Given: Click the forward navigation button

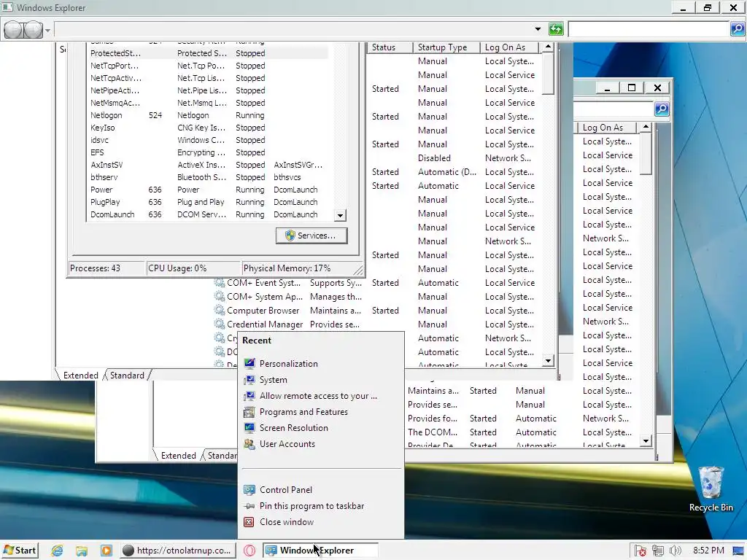Looking at the screenshot, I should tap(33, 29).
